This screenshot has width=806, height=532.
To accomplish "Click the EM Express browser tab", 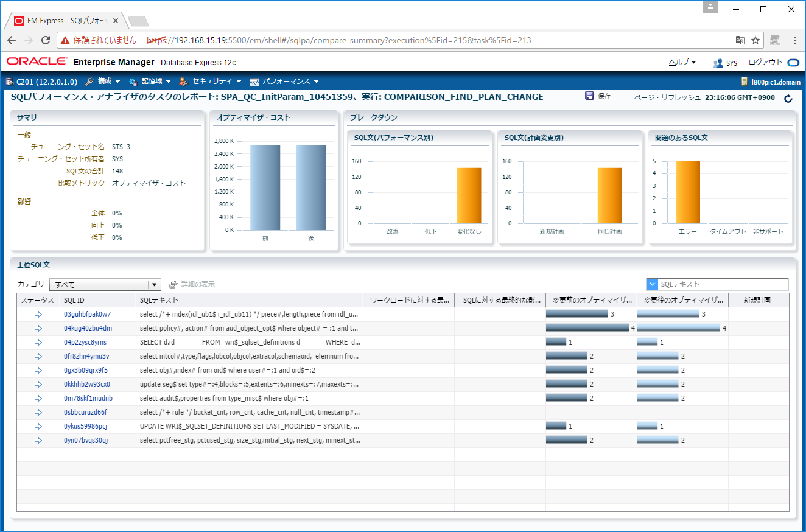I will [66, 21].
